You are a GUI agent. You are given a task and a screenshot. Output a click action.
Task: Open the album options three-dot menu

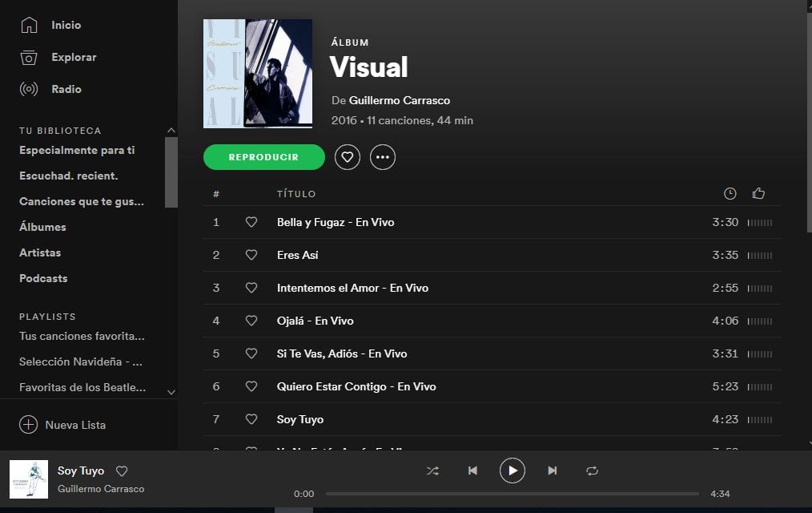[x=383, y=157]
